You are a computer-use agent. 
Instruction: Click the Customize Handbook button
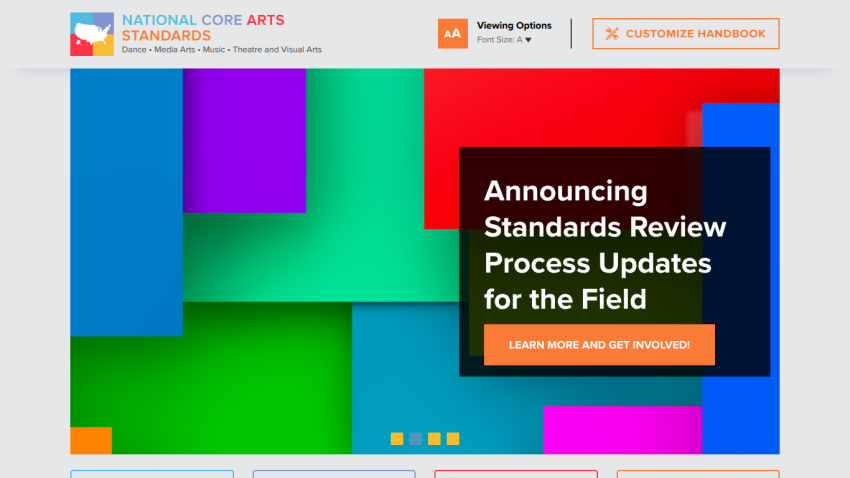pos(686,34)
